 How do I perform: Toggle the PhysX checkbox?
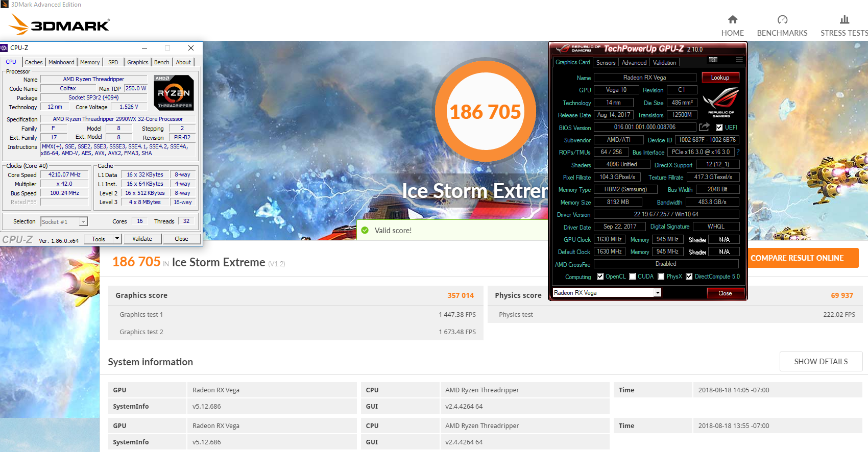pos(661,277)
